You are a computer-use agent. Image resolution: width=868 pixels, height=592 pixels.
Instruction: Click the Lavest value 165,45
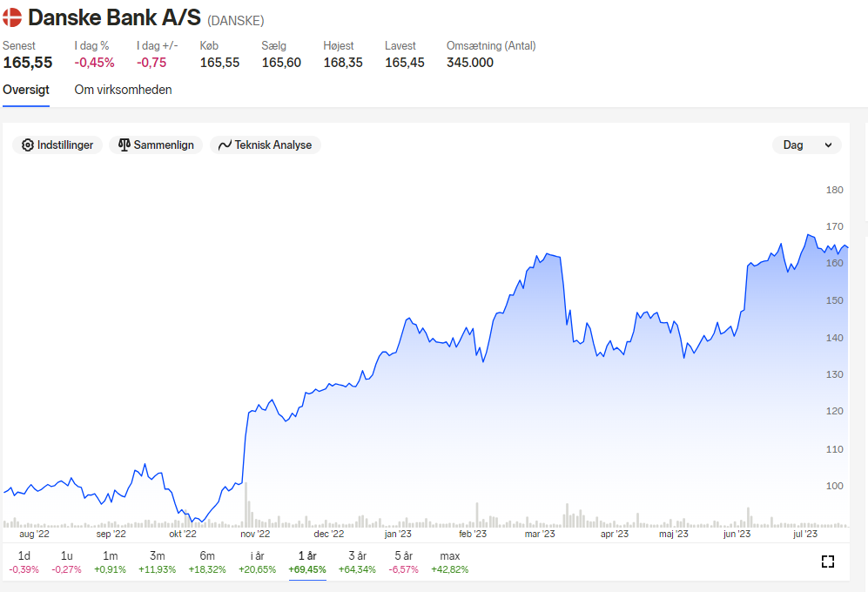tap(405, 63)
